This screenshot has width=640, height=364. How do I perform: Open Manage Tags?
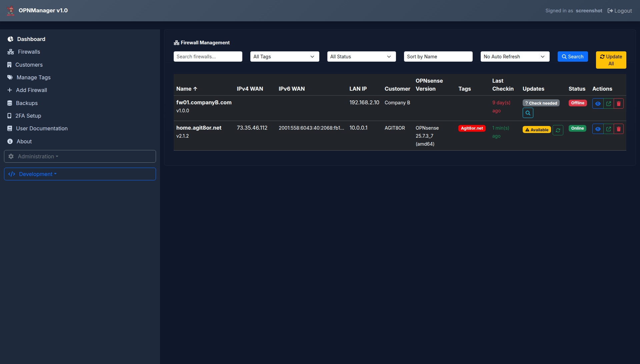(29, 77)
